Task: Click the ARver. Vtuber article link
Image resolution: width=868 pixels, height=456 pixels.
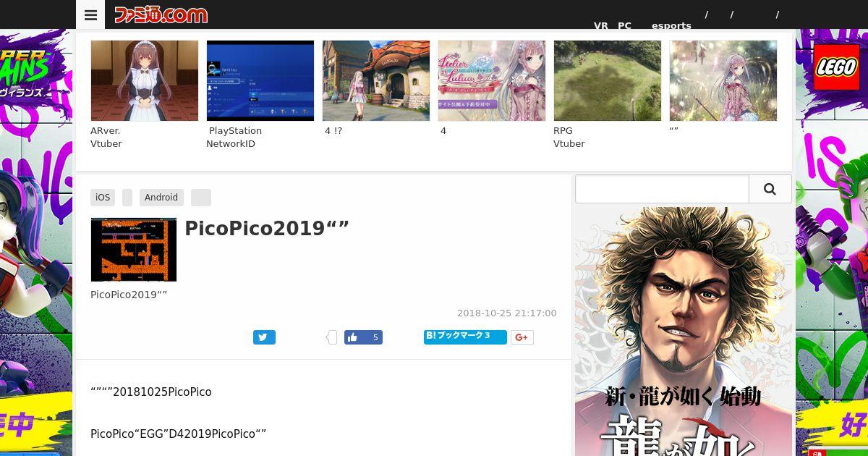Action: (x=106, y=138)
